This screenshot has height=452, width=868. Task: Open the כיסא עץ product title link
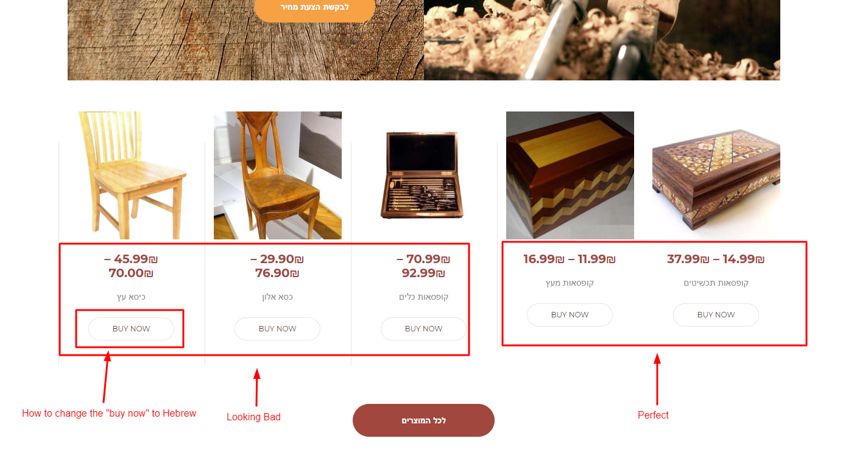tap(131, 297)
